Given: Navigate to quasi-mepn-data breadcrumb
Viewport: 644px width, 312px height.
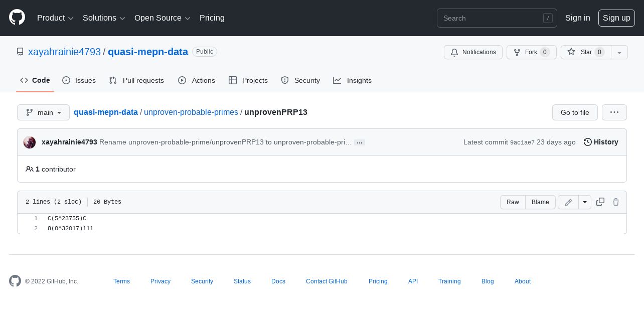Looking at the screenshot, I should [x=106, y=112].
